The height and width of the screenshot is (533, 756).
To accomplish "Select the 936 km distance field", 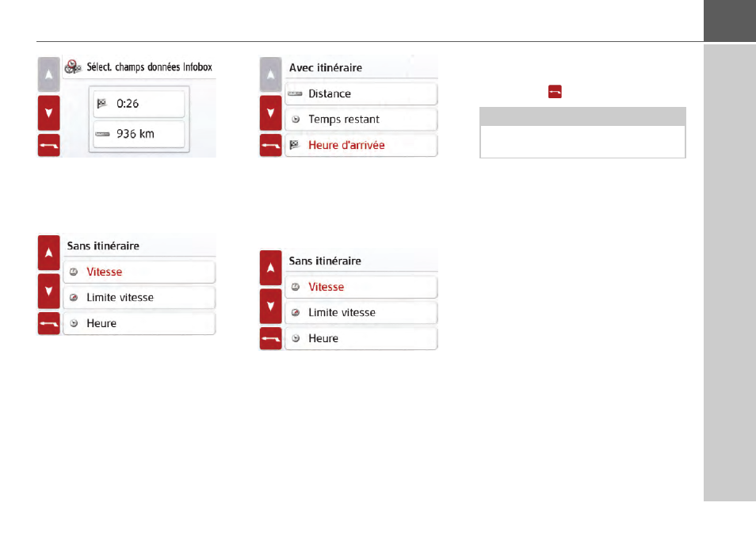I will (x=139, y=134).
